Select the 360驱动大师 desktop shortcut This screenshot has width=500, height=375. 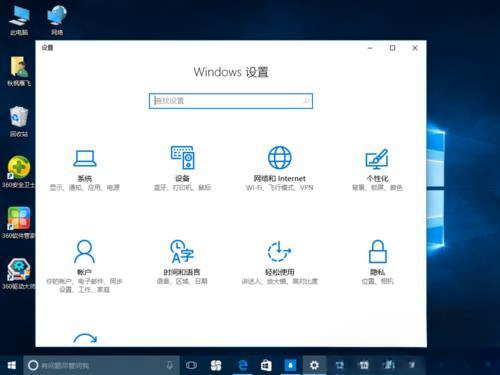(x=18, y=273)
